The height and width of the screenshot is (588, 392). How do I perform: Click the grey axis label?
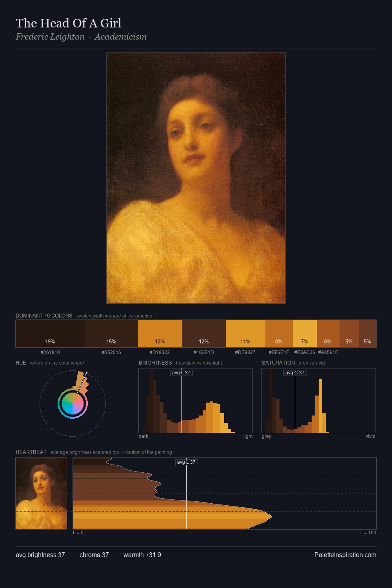[267, 436]
